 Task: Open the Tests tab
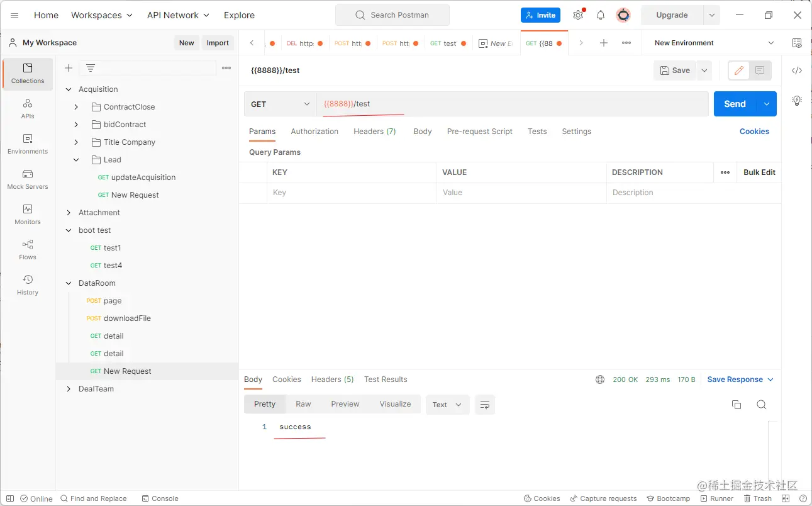[x=537, y=132]
